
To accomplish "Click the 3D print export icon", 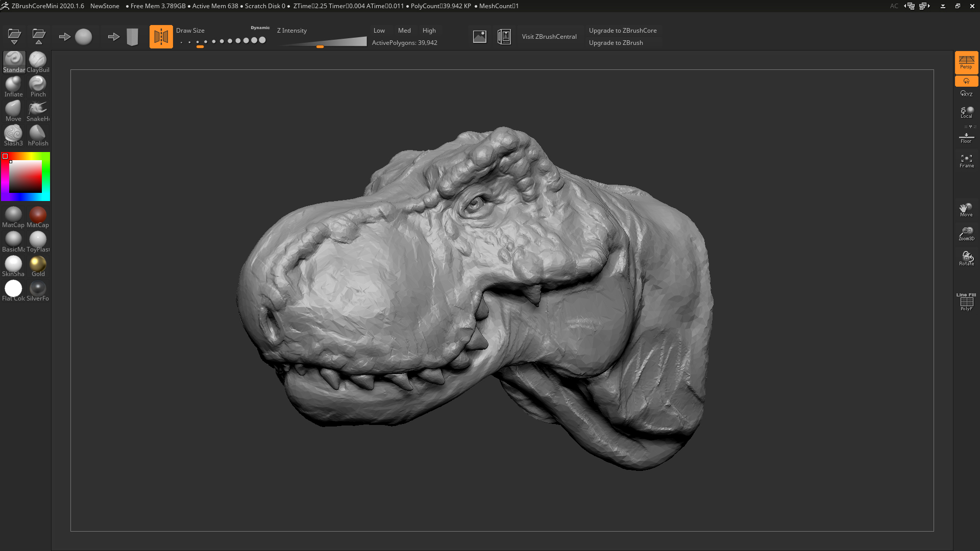I will click(x=504, y=37).
